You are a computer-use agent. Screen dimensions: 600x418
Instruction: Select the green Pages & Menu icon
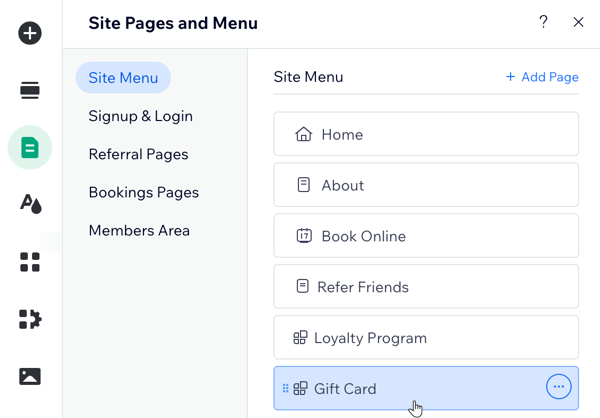point(30,147)
